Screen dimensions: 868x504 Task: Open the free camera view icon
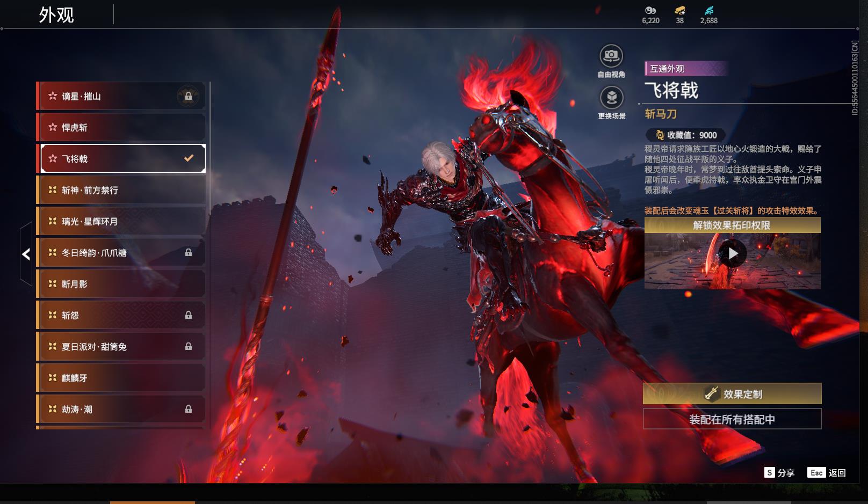pyautogui.click(x=611, y=56)
